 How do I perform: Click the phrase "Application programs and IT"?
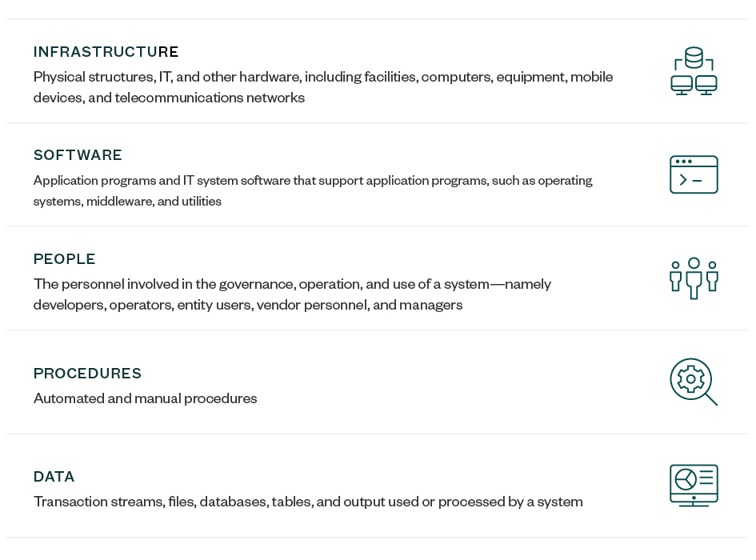pos(106,180)
